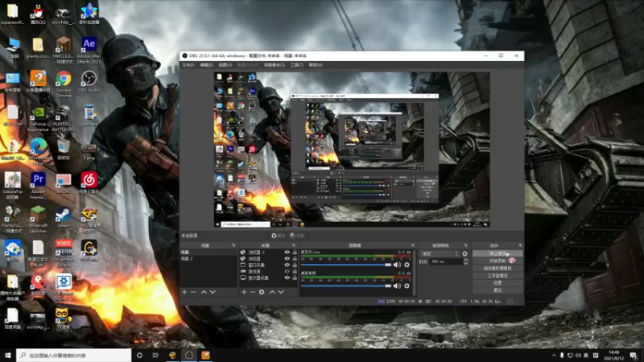Adjust the 桌面音频 volume slider

(x=346, y=286)
